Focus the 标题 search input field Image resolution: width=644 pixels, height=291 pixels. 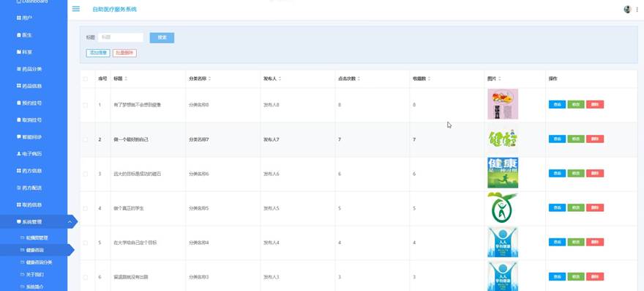coord(120,37)
